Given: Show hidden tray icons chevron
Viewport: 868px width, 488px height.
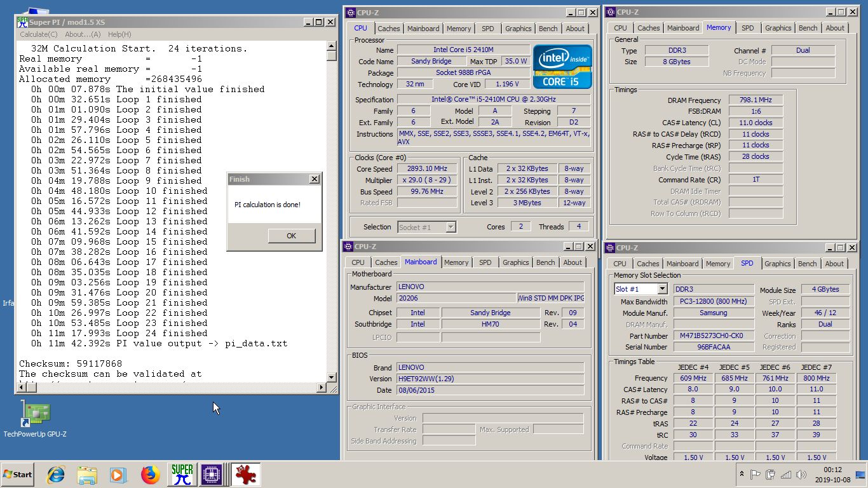Looking at the screenshot, I should [741, 474].
